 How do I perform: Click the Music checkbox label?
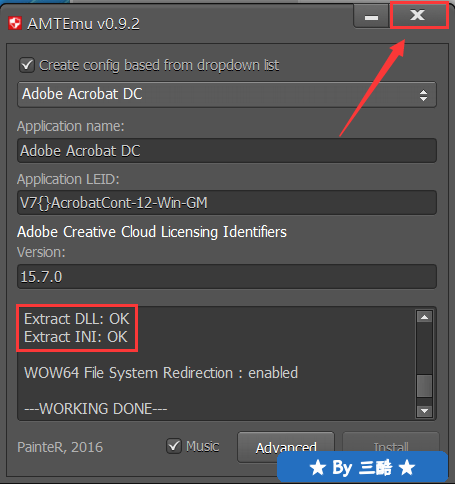coord(203,446)
